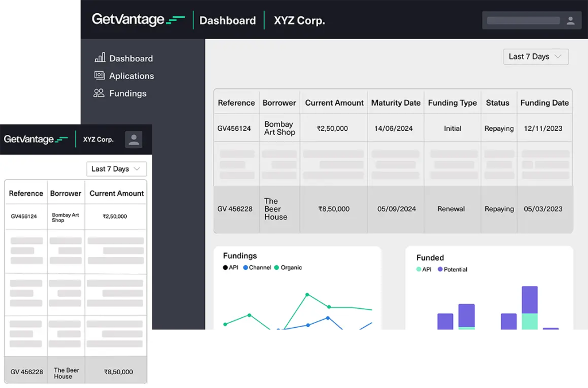
Task: Click the Funded chart title
Action: (430, 258)
